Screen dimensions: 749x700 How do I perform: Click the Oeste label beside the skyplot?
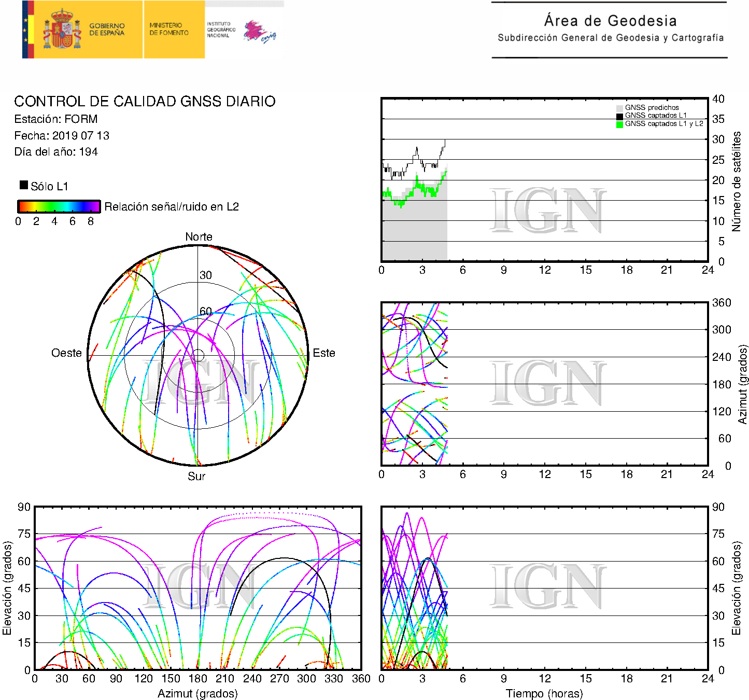pos(66,353)
